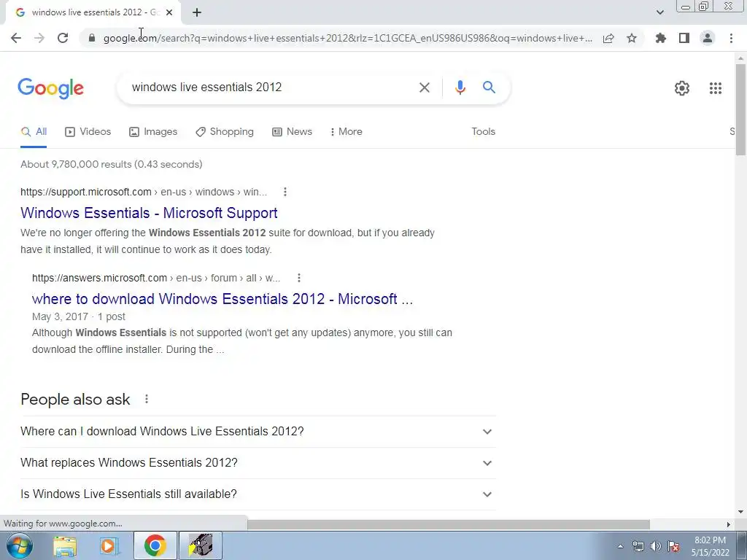Reload the current page
Image resolution: width=747 pixels, height=560 pixels.
point(63,38)
